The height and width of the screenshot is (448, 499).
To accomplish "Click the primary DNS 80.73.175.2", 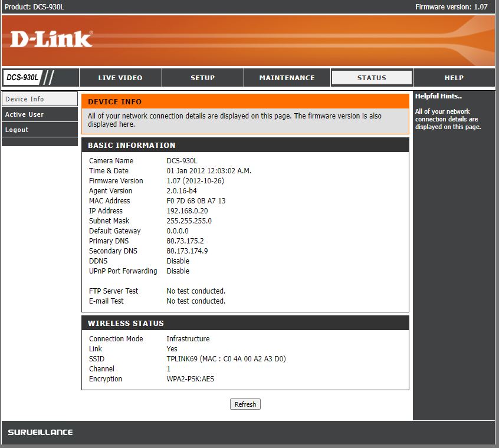I will [x=185, y=241].
